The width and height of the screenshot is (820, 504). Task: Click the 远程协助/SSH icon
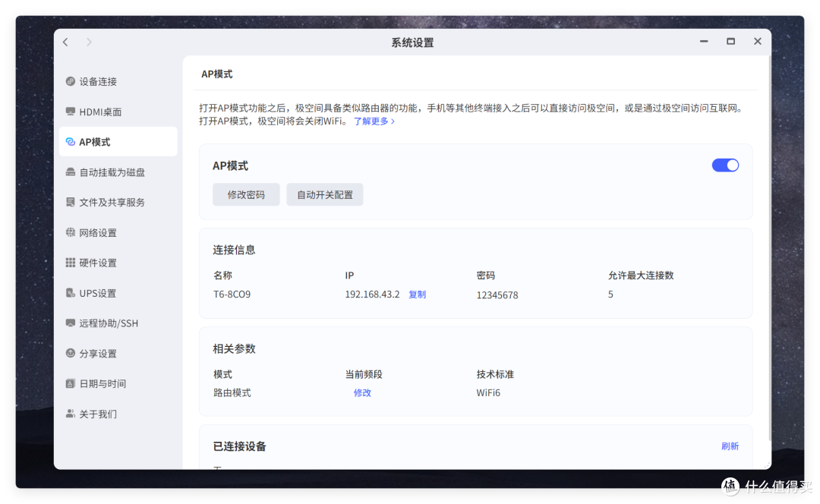[x=70, y=323]
